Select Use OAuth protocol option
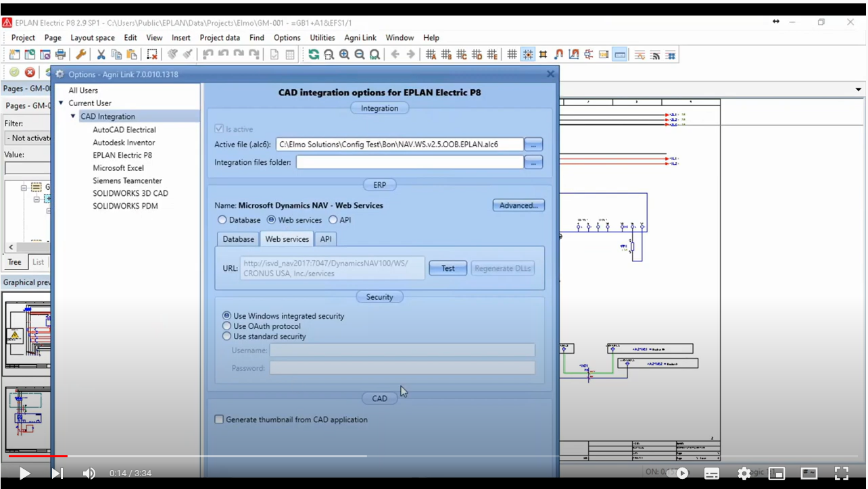Screen dimensions: 868x489 pos(227,326)
